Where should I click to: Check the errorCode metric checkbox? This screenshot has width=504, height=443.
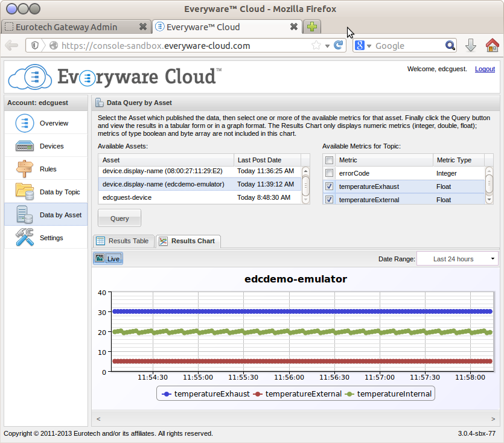329,173
